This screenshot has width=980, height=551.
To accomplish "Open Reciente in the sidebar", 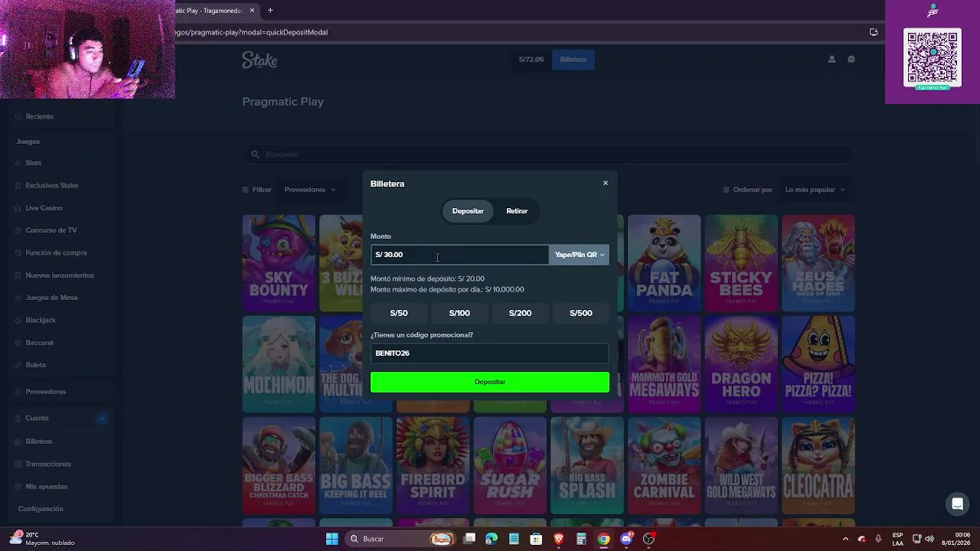I will coord(39,116).
